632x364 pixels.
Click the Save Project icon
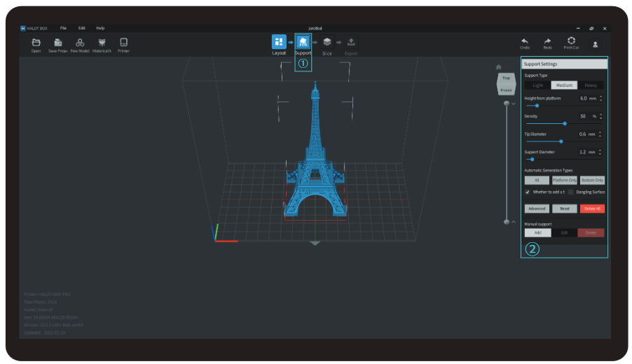point(58,42)
